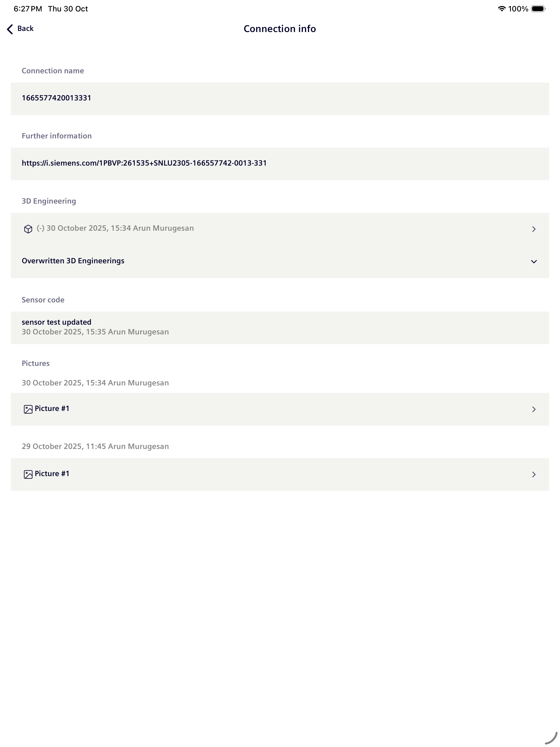Open 3D Engineering from 30 October 15:34
The height and width of the screenshot is (747, 560).
coord(280,229)
